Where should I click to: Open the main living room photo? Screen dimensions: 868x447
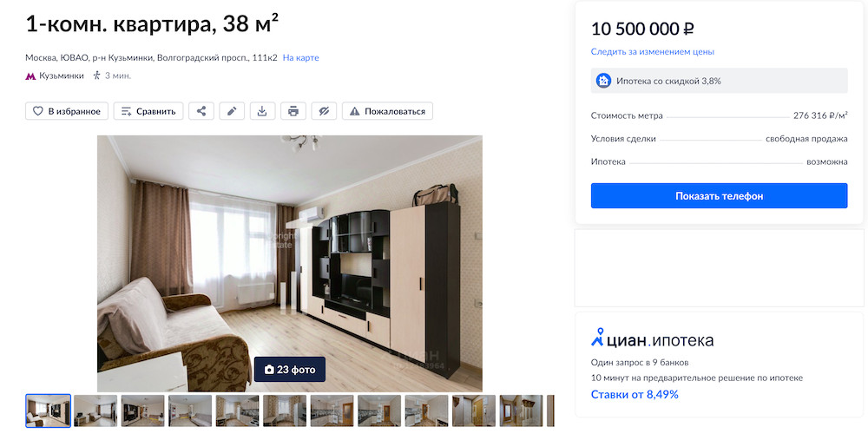click(290, 263)
